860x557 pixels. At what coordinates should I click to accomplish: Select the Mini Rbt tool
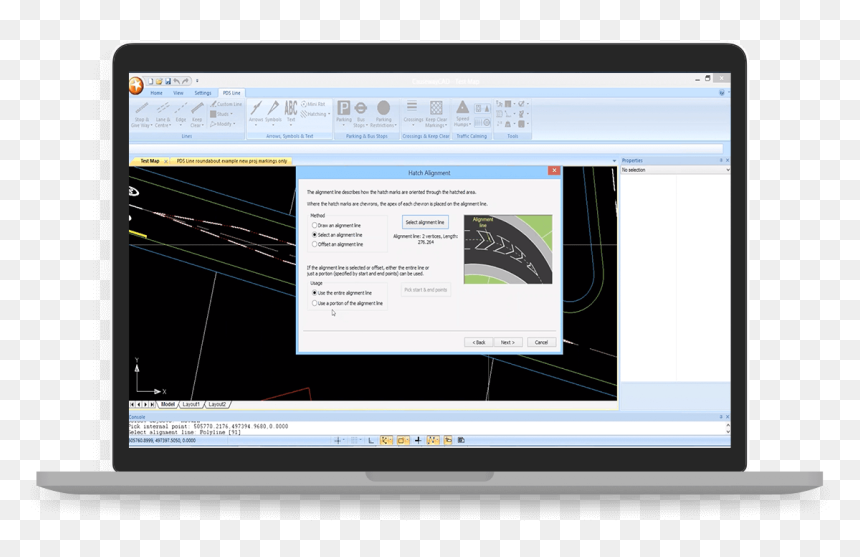pyautogui.click(x=313, y=104)
